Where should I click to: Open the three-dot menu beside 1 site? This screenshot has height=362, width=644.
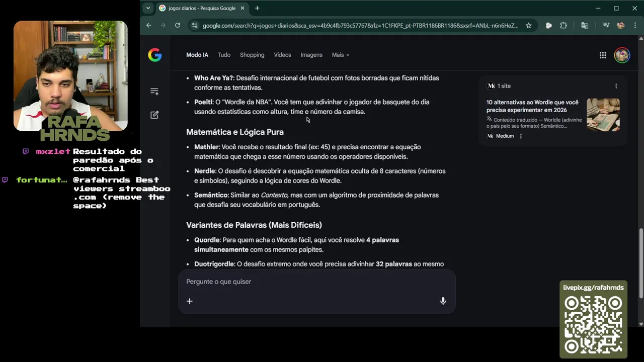tap(616, 86)
